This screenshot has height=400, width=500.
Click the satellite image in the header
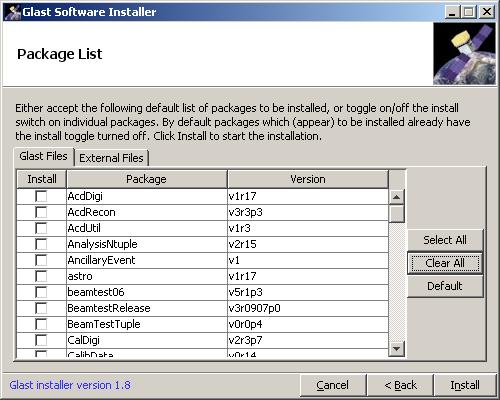pos(464,54)
